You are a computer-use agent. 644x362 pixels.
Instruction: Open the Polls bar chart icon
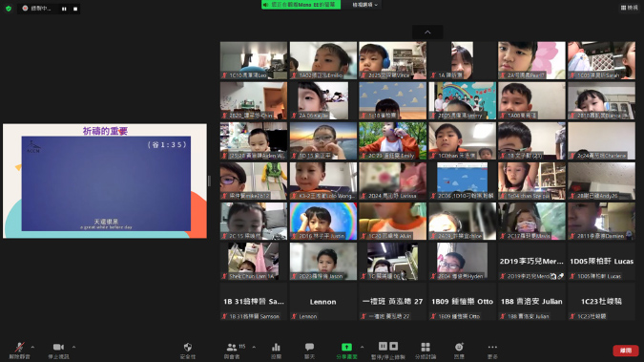click(x=276, y=347)
